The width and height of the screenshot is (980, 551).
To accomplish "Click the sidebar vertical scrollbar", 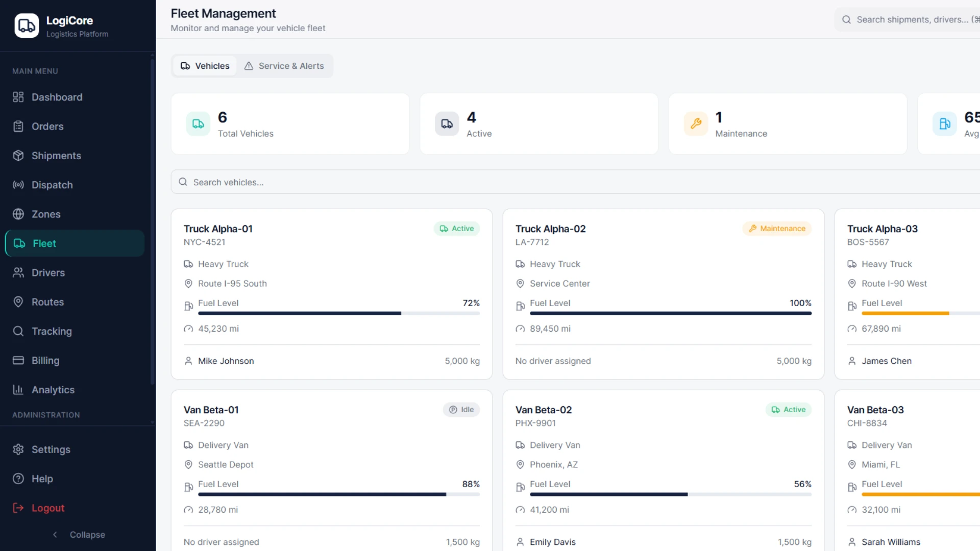I will coord(152,222).
